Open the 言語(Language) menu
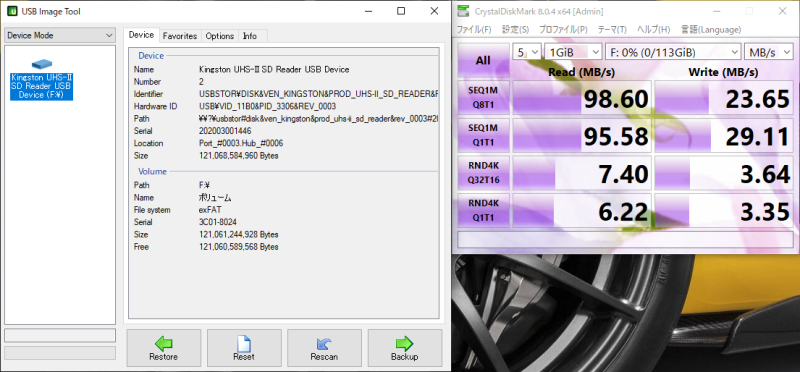 [711, 30]
